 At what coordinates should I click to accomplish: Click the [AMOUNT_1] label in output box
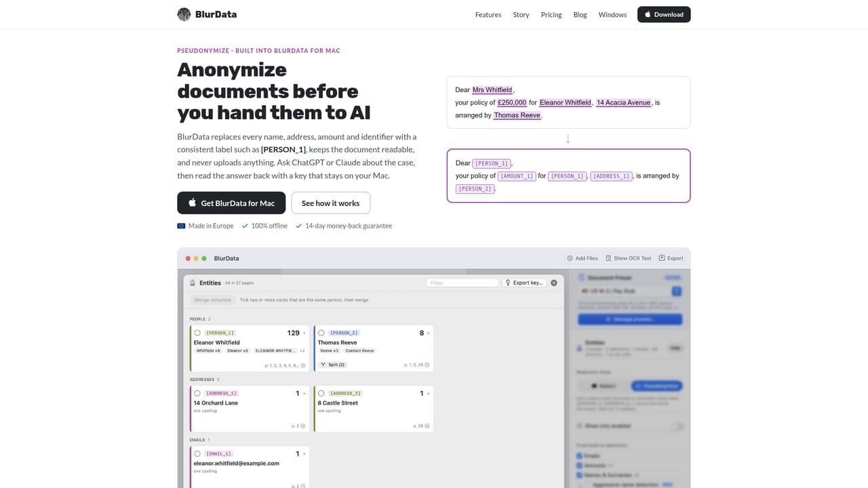(x=517, y=176)
